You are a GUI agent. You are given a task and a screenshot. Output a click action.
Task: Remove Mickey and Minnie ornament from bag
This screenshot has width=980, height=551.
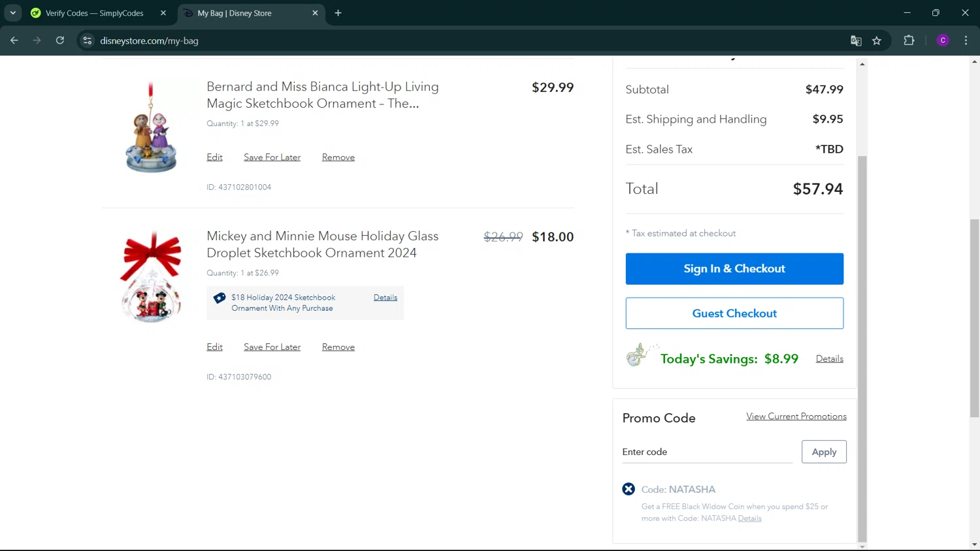338,347
